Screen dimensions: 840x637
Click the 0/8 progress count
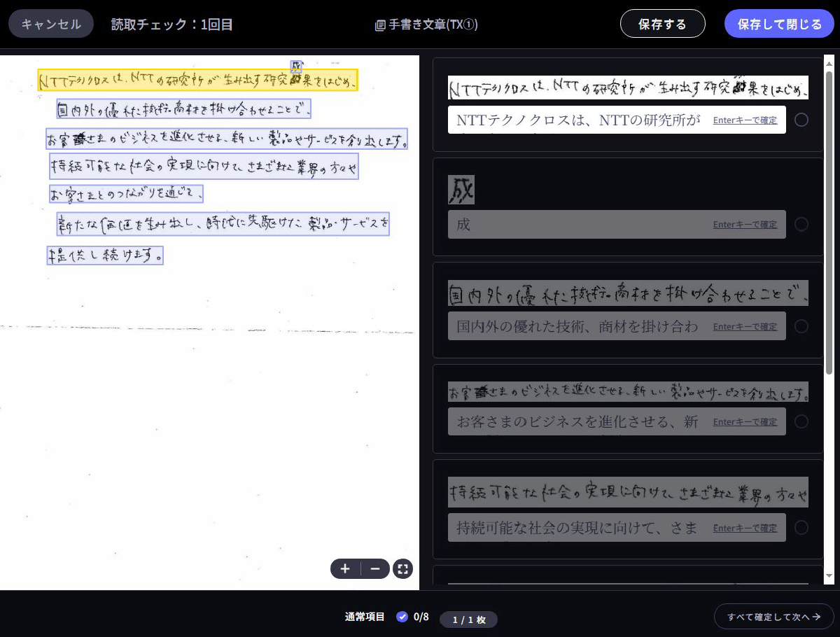[421, 617]
